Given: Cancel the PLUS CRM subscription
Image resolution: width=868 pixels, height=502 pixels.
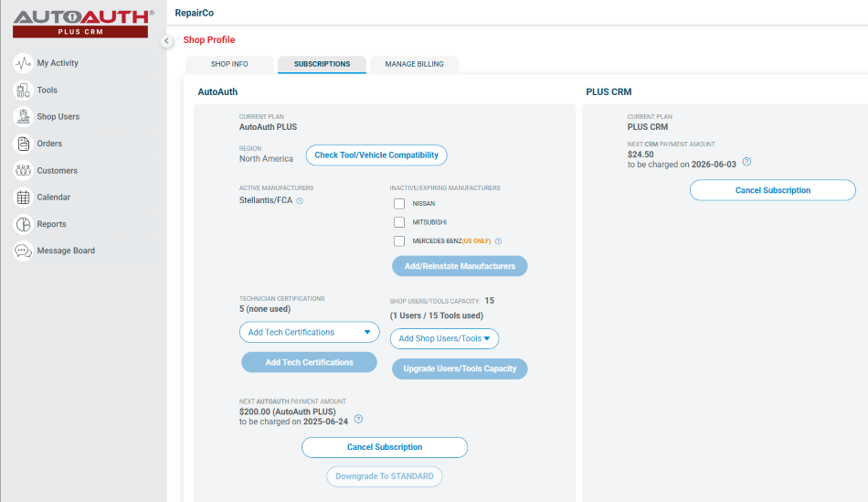Looking at the screenshot, I should 773,190.
